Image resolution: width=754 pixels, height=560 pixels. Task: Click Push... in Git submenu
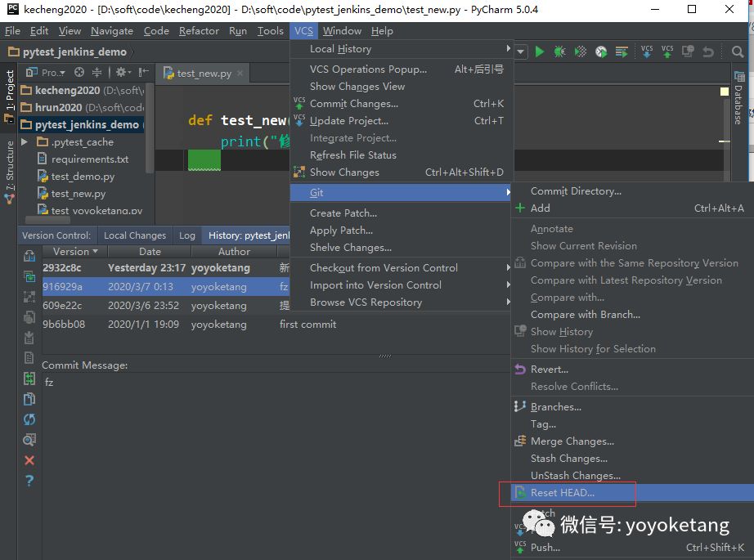pyautogui.click(x=632, y=548)
